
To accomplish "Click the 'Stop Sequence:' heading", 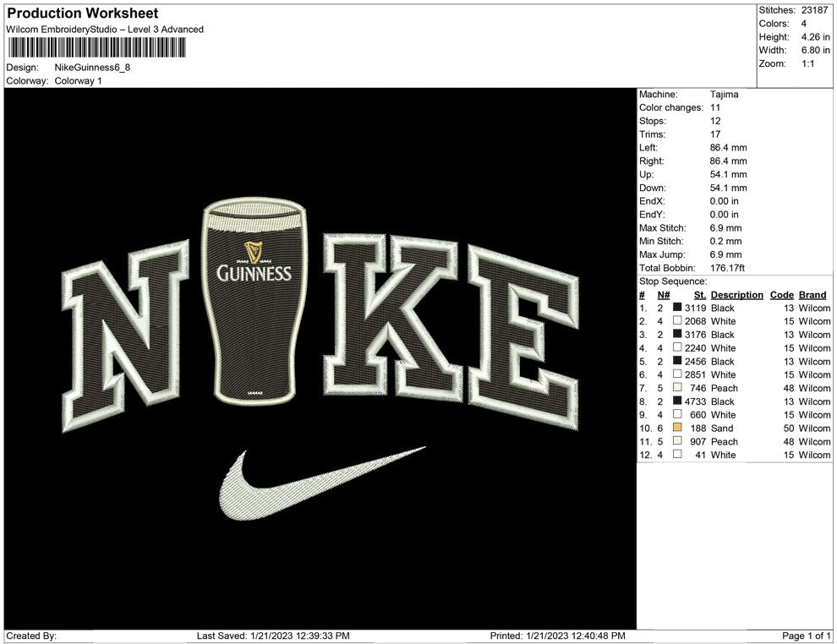I will [673, 281].
